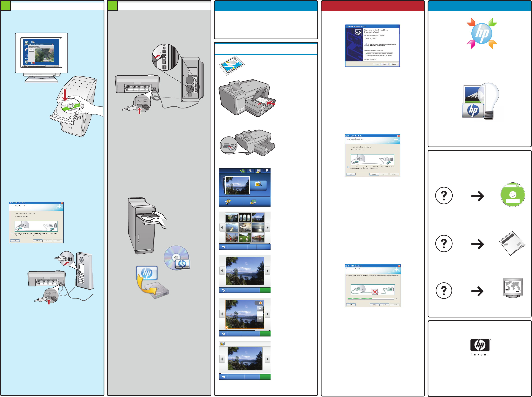Viewport: 532px width, 397px height.
Task: Tap the transfer photos to computer icon
Action: click(x=253, y=202)
